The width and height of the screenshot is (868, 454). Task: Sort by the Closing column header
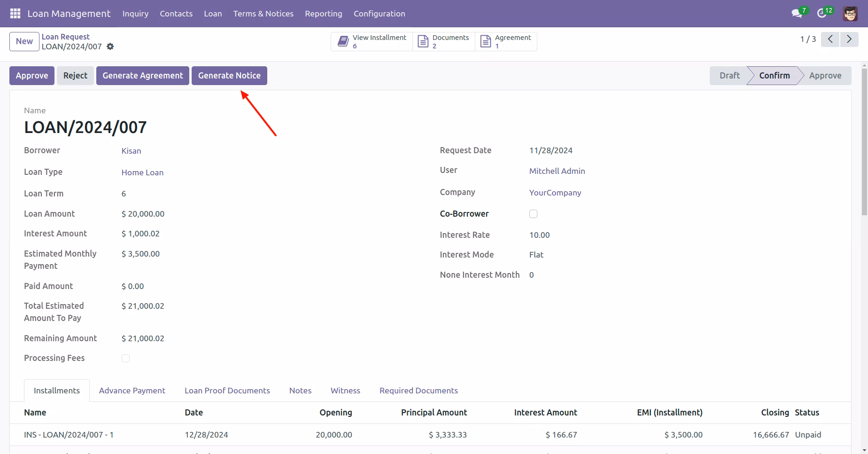click(x=775, y=413)
